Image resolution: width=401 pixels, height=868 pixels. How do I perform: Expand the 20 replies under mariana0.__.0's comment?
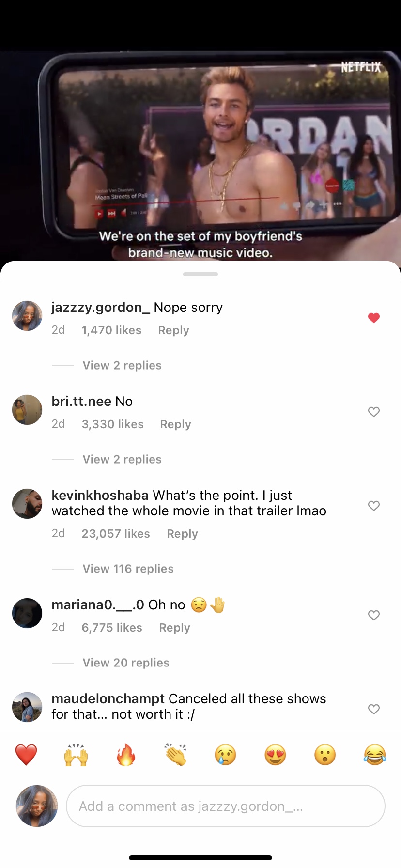tap(126, 663)
